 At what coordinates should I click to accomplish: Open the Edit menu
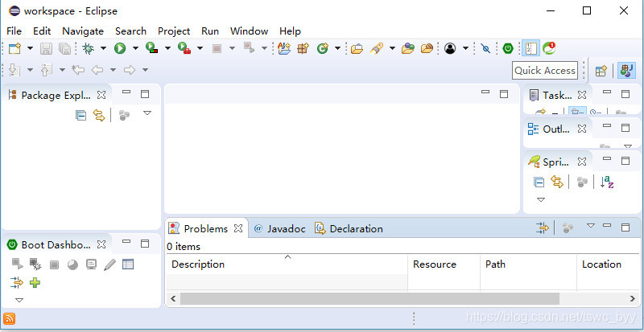[42, 31]
